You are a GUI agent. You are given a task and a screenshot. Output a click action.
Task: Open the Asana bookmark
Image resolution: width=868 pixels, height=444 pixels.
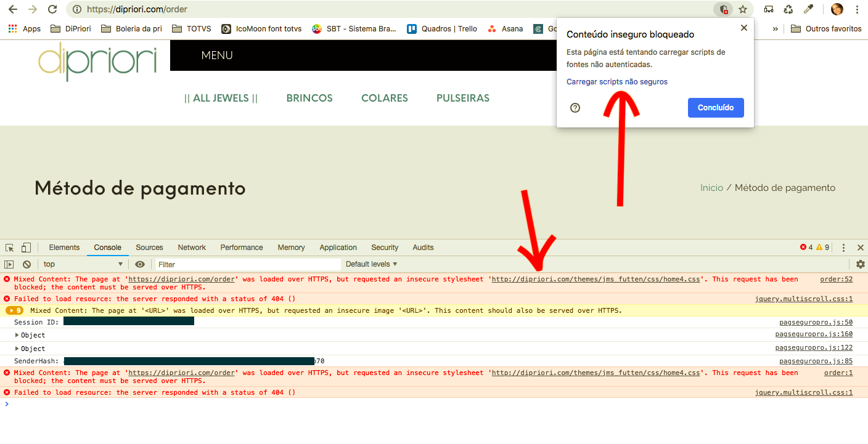pos(505,28)
